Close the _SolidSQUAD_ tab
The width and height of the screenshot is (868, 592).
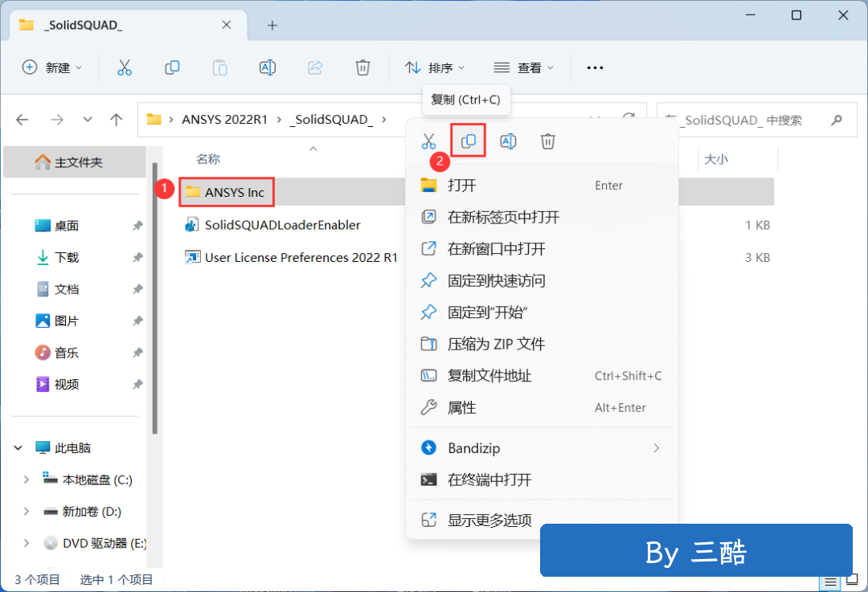tap(227, 25)
